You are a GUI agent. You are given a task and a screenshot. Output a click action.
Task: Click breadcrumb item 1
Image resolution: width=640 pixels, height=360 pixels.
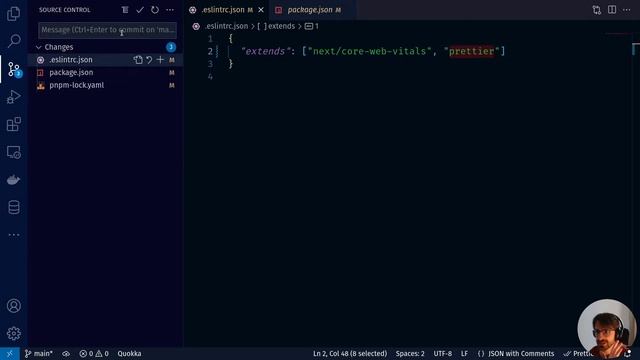(312, 26)
